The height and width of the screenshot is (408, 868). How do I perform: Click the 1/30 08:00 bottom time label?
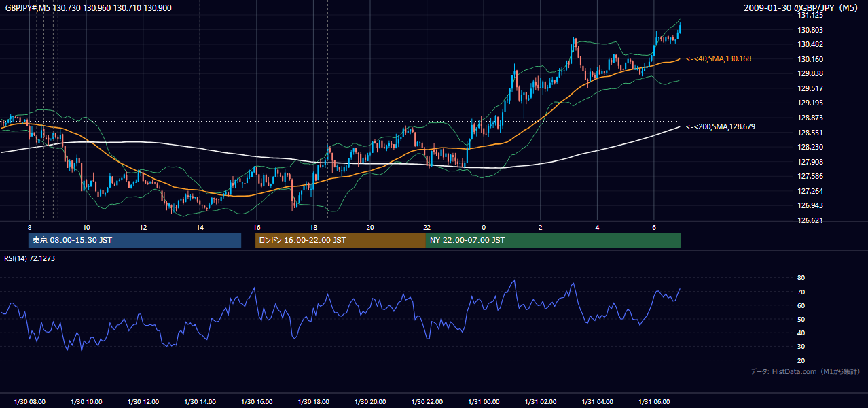point(29,401)
